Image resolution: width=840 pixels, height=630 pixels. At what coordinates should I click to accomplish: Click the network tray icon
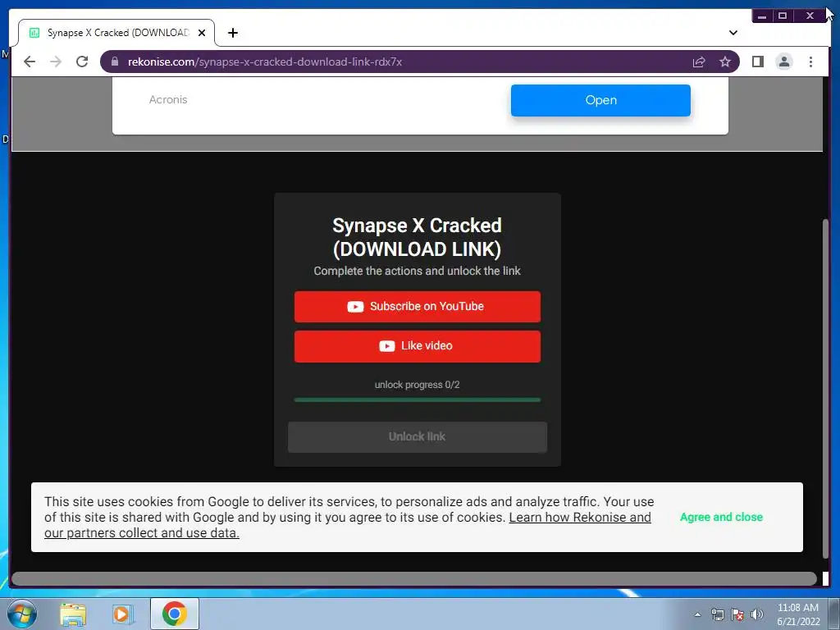717,614
